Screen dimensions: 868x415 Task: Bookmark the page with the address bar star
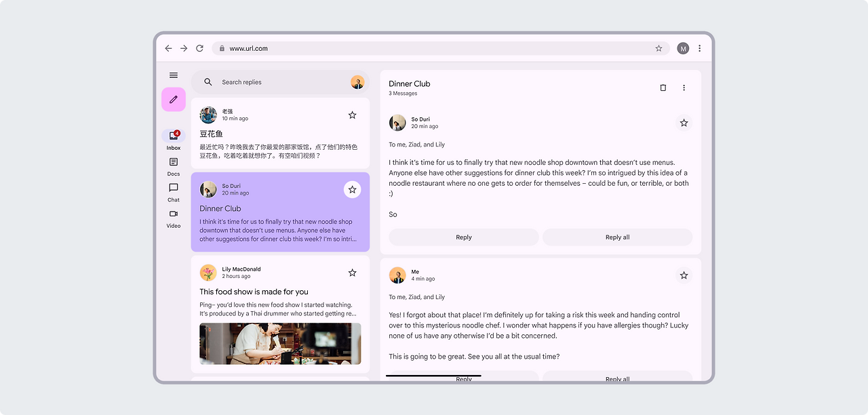658,48
